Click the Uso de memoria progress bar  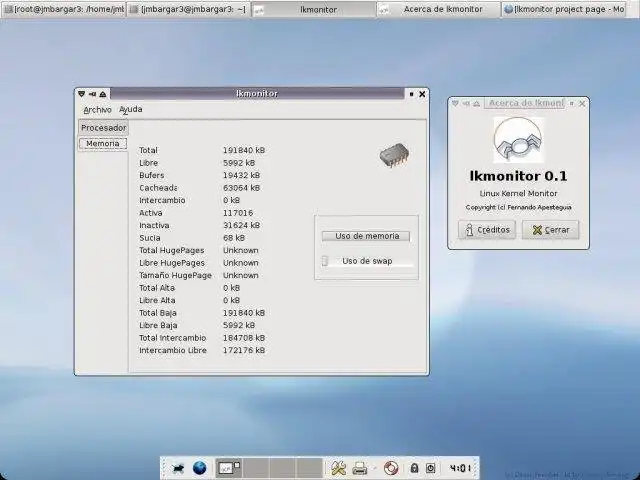point(366,236)
